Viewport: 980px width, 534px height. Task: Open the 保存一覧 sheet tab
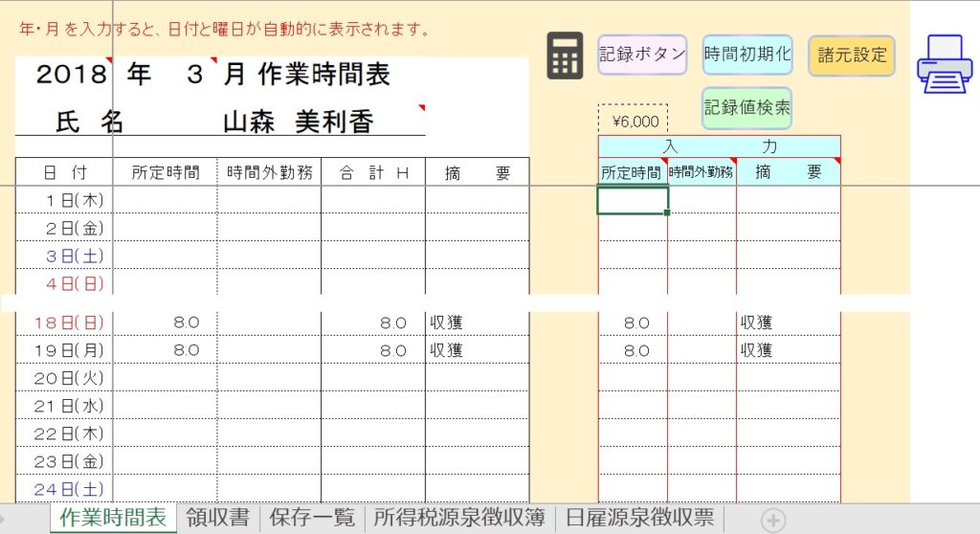pos(312,518)
